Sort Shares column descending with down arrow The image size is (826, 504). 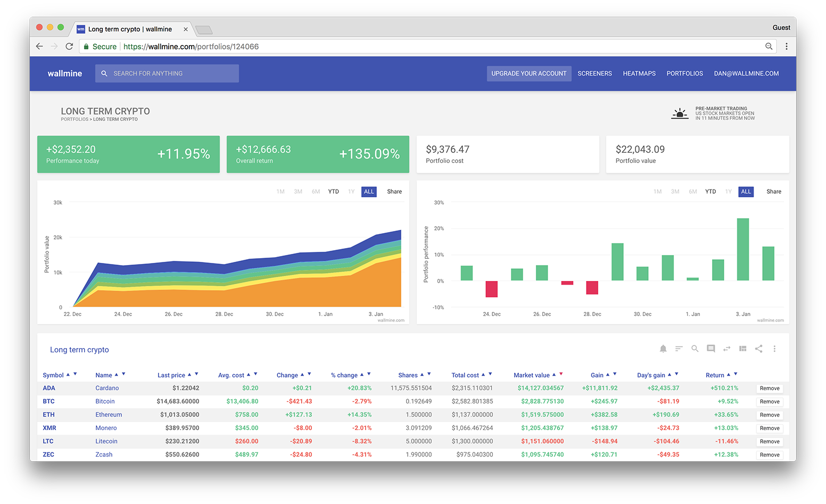(429, 374)
